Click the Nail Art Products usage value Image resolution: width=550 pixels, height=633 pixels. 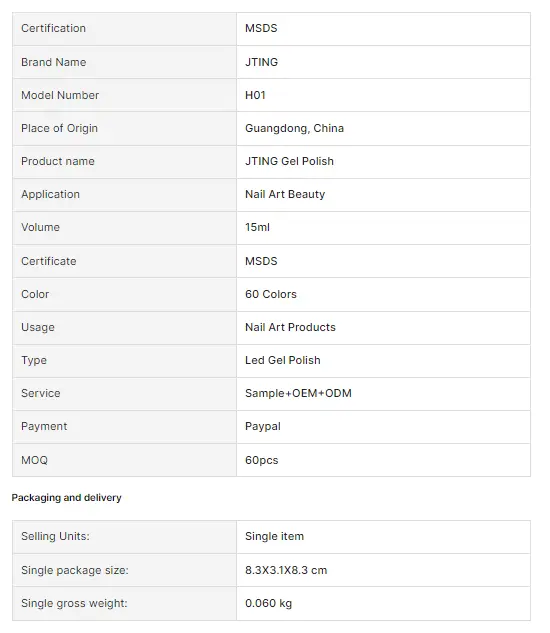tap(290, 327)
